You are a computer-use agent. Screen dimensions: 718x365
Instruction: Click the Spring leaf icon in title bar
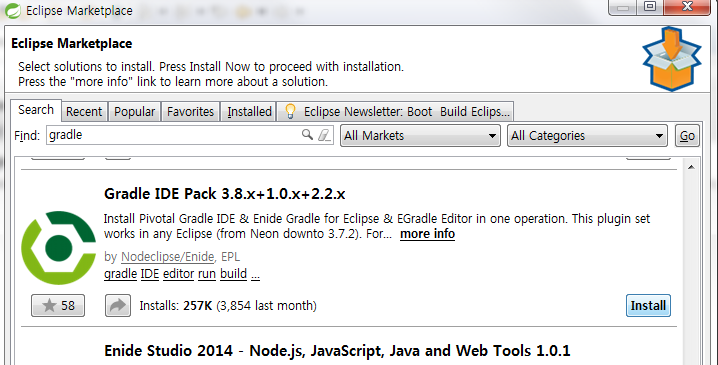pyautogui.click(x=12, y=11)
